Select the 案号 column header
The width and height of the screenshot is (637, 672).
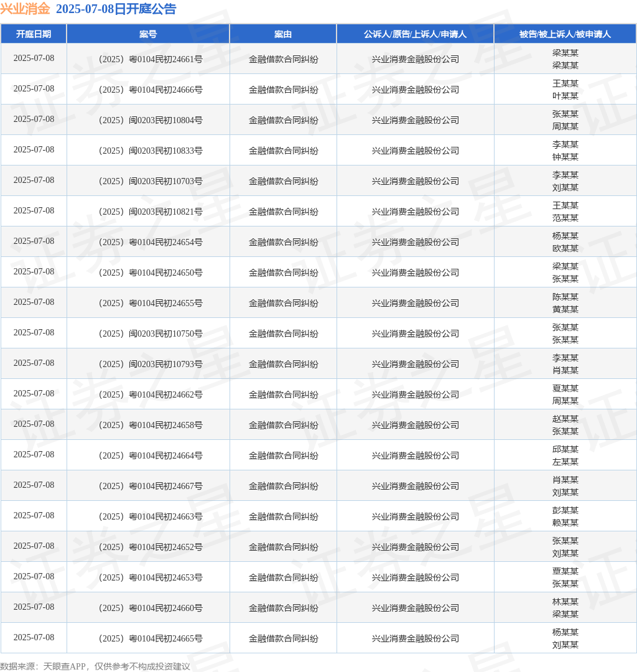(148, 34)
